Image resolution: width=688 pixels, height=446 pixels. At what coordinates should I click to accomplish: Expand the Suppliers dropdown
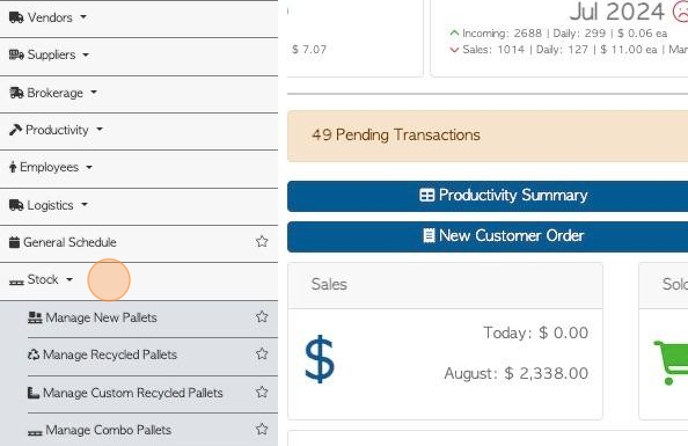(50, 55)
